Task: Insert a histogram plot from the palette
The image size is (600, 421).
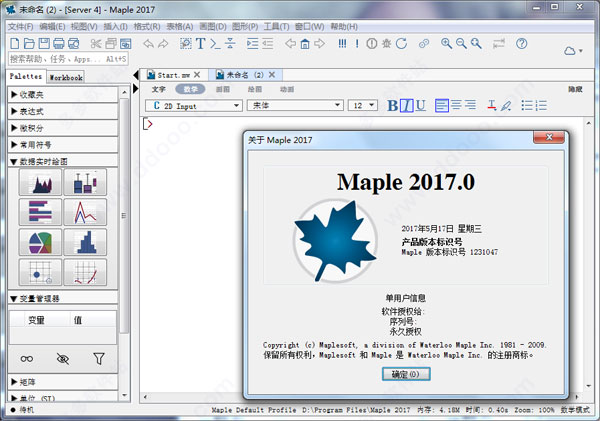Action: 85,242
